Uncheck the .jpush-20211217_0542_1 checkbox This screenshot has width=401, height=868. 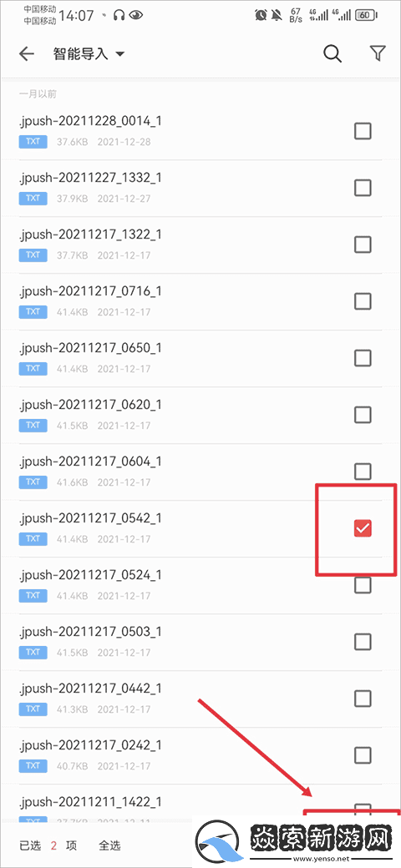click(x=363, y=528)
